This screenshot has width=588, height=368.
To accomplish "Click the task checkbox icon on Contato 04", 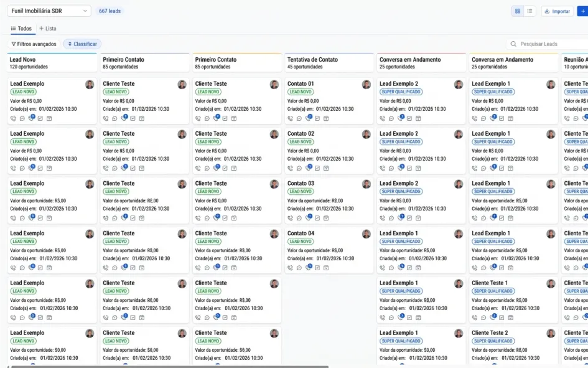I will coord(317,268).
